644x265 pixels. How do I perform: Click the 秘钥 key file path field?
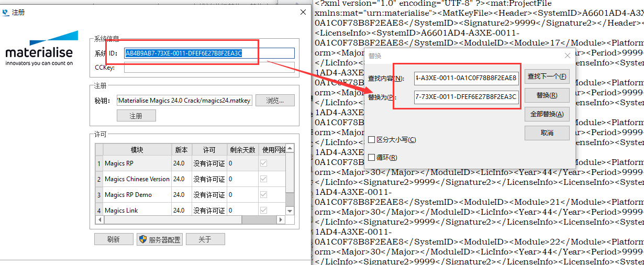click(185, 100)
